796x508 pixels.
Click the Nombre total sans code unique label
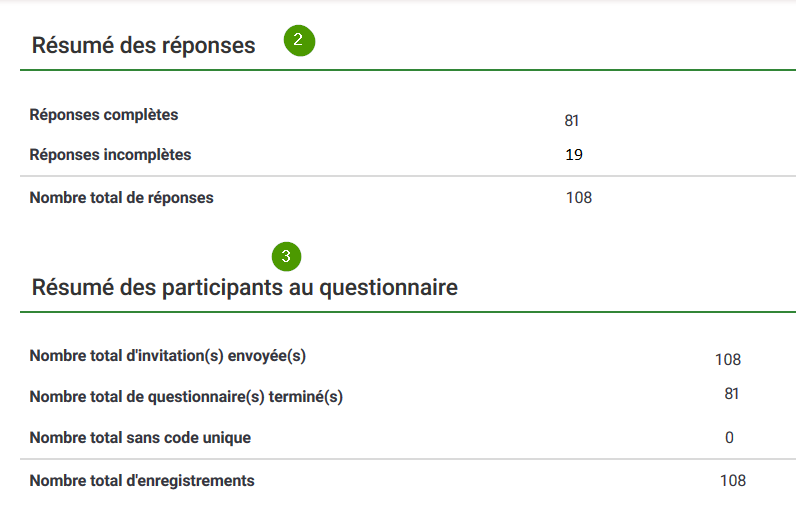click(x=140, y=437)
